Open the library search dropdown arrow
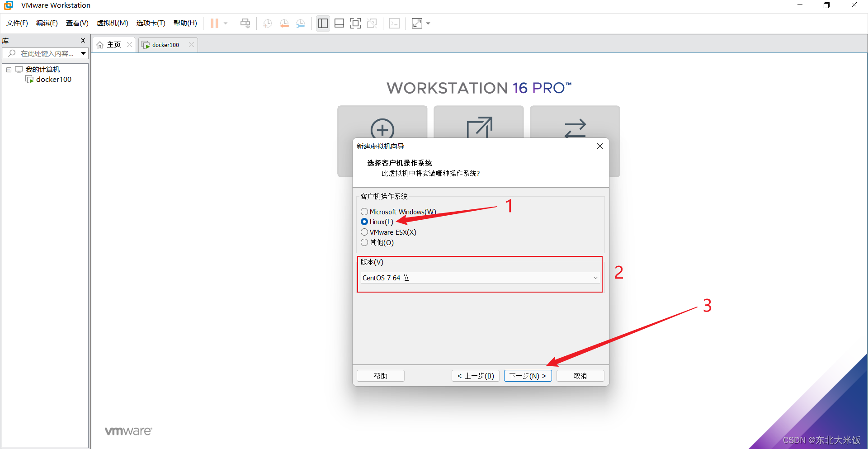 click(x=84, y=53)
